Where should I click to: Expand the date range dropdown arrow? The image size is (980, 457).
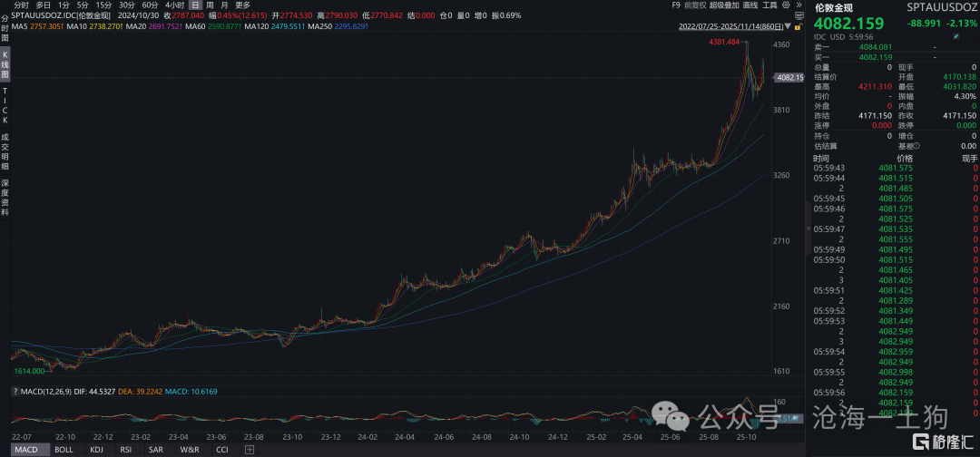click(788, 26)
